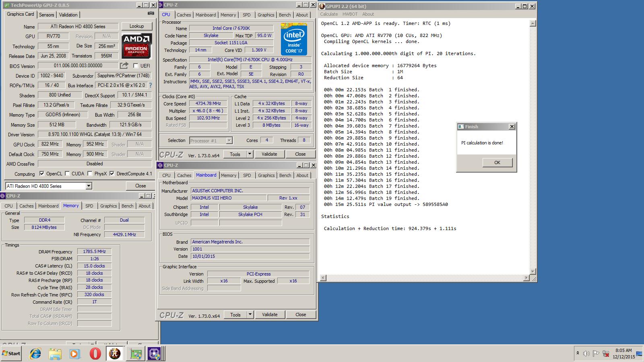Image resolution: width=644 pixels, height=362 pixels.
Task: Open the HWBOT menu in GPUPI
Action: pos(350,14)
